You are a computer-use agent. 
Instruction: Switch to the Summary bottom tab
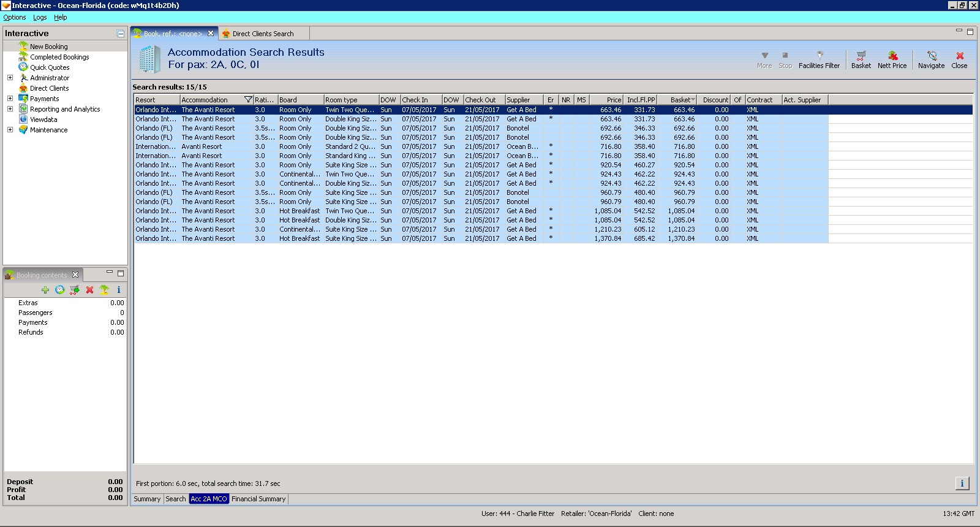(x=147, y=499)
